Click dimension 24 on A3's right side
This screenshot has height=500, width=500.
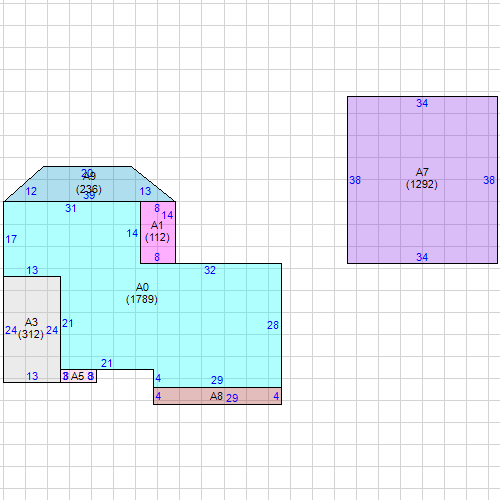tap(52, 330)
